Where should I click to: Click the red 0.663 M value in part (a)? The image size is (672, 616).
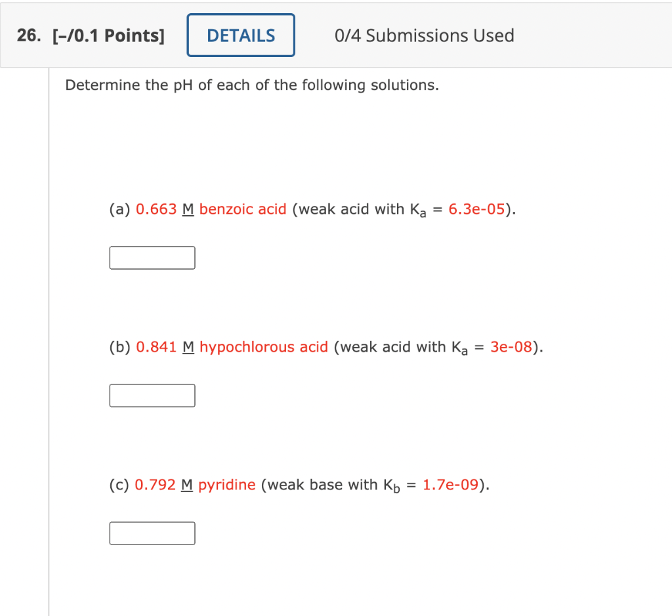tap(156, 209)
